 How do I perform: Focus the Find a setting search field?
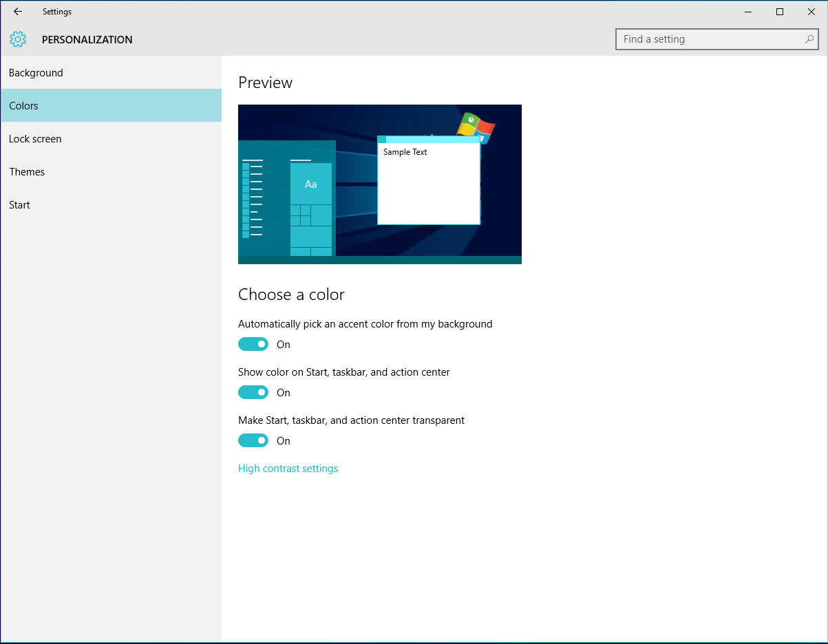point(717,39)
